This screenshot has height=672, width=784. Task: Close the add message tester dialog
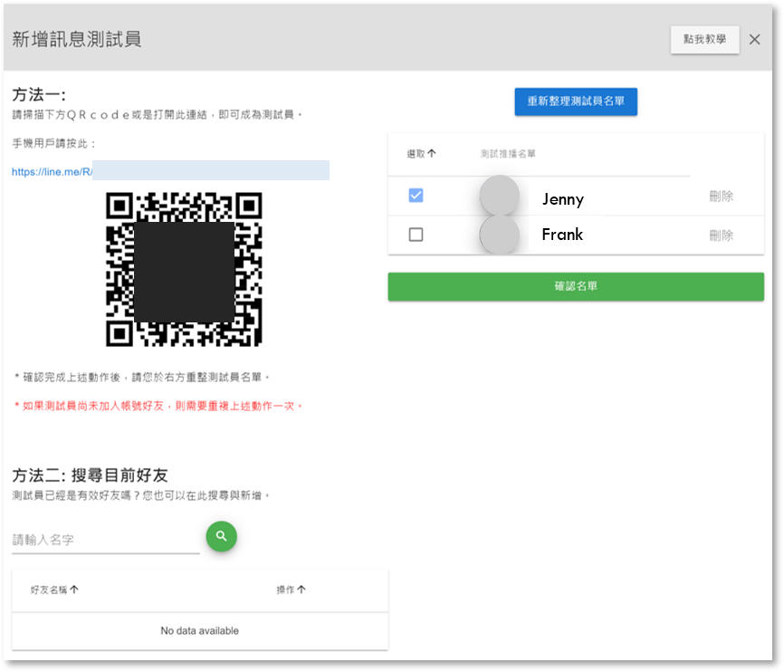coord(755,39)
